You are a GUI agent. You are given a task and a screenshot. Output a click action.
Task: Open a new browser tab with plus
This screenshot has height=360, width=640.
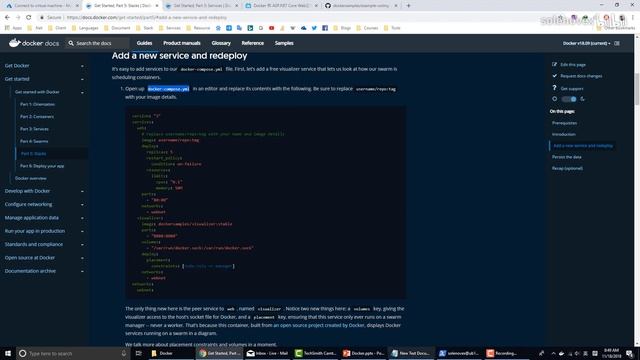pos(408,6)
